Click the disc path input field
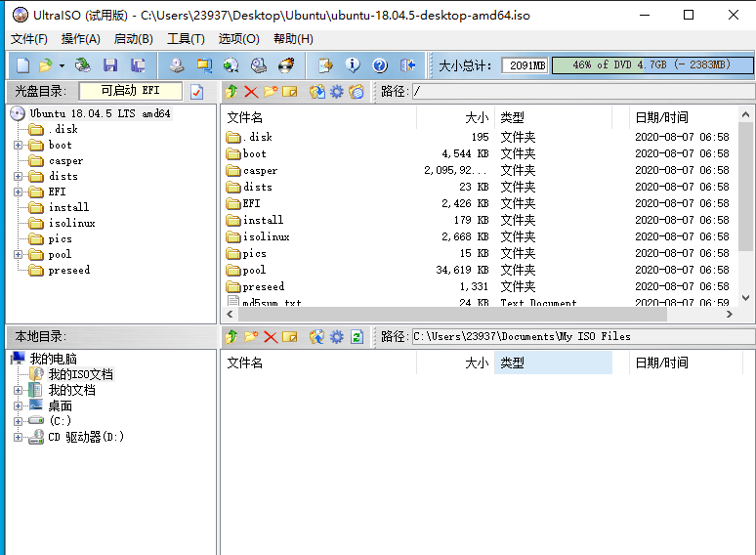756x555 pixels. [583, 91]
